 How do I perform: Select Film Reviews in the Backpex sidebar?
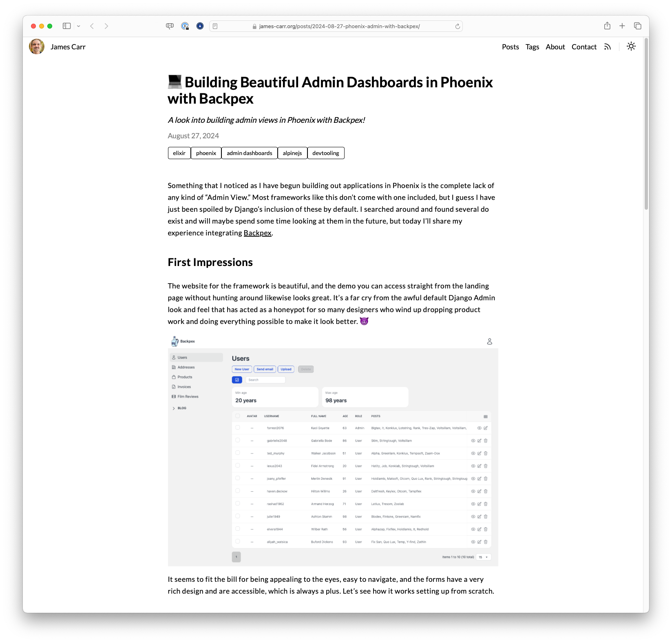pyautogui.click(x=187, y=396)
